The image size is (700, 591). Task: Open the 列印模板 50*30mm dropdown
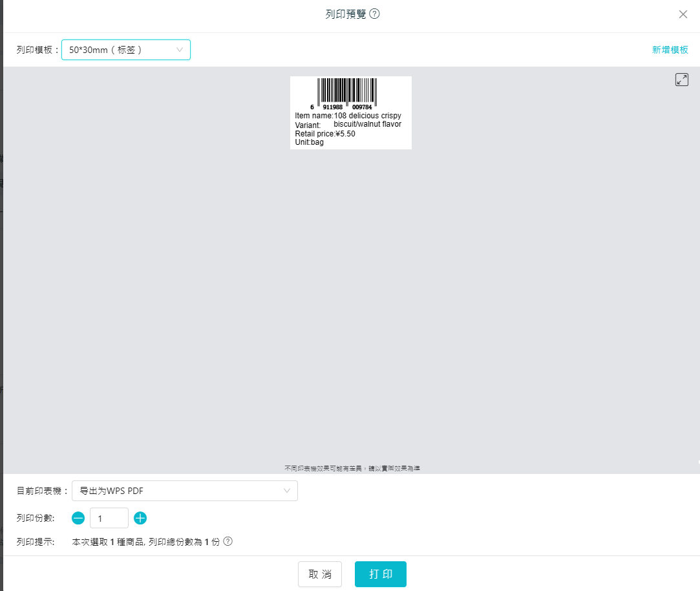[x=125, y=50]
